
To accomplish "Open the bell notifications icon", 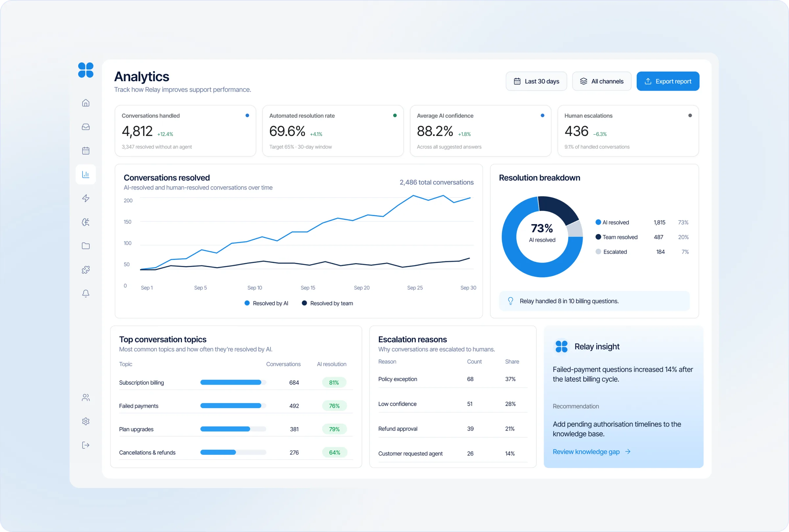I will (86, 293).
